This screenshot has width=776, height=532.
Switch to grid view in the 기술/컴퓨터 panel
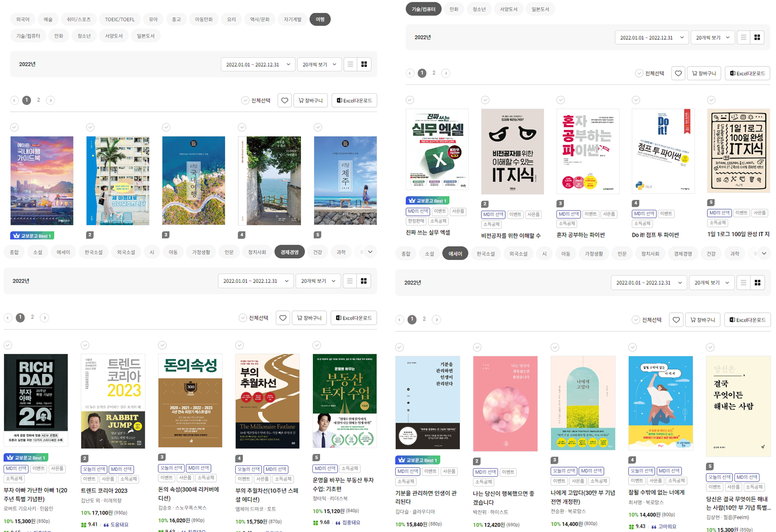click(757, 38)
